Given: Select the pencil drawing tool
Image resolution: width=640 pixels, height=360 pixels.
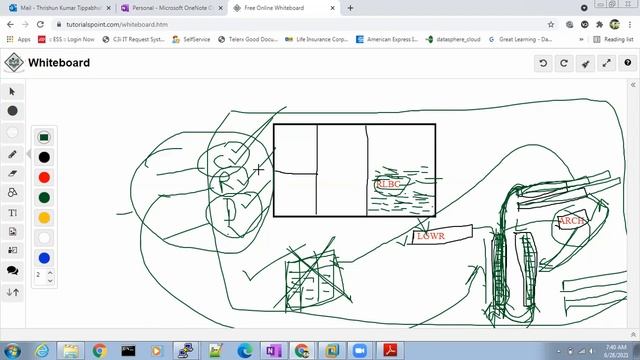Looking at the screenshot, I should click(12, 154).
